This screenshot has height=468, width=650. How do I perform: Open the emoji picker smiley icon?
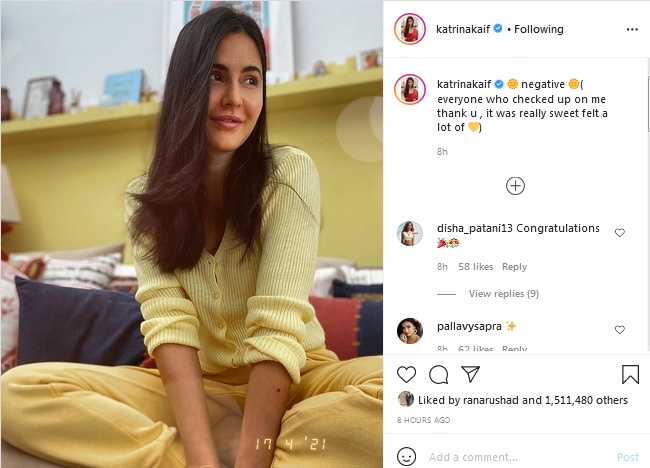tap(406, 457)
